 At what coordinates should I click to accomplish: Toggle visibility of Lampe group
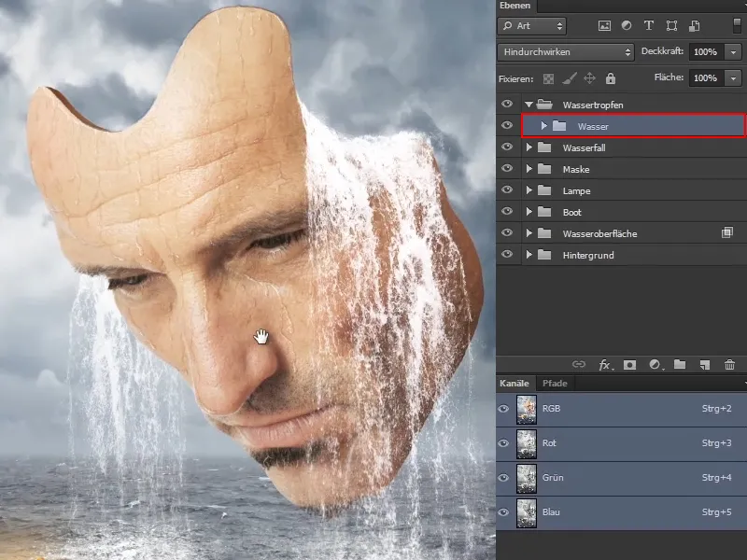coord(507,189)
